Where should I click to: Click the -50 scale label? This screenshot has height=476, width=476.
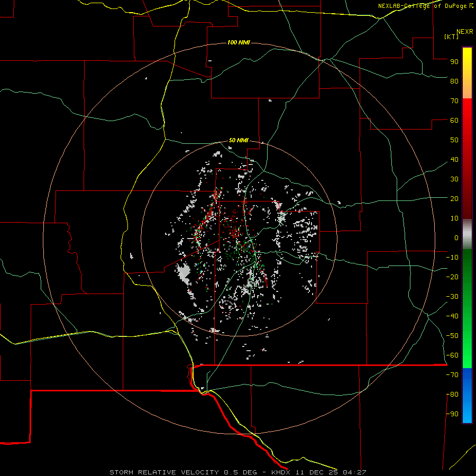point(452,336)
